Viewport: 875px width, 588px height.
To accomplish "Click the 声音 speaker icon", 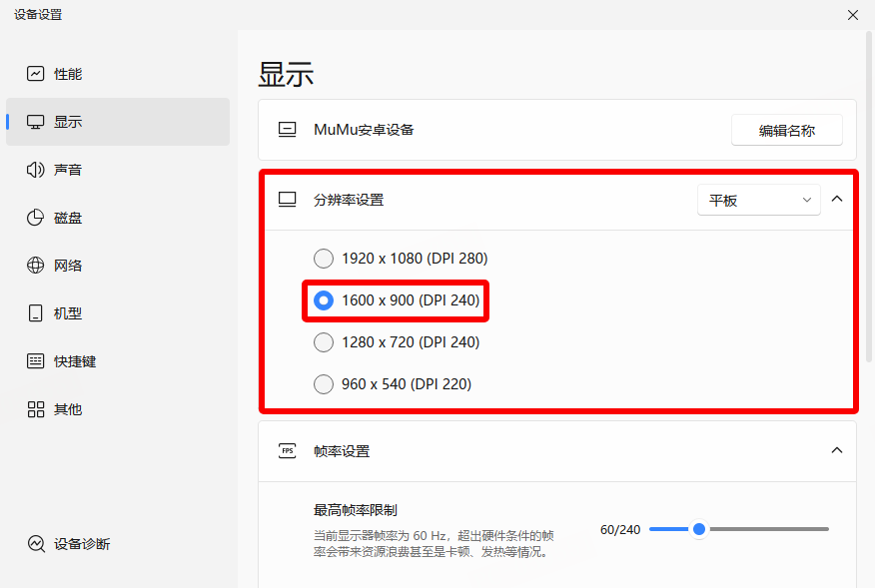I will [x=36, y=170].
